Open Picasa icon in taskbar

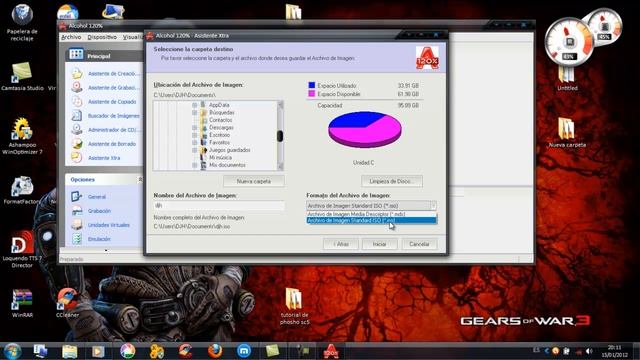[127, 351]
